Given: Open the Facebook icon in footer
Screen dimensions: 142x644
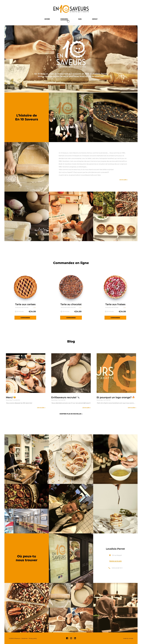Looking at the screenshot, I should pos(67,638).
